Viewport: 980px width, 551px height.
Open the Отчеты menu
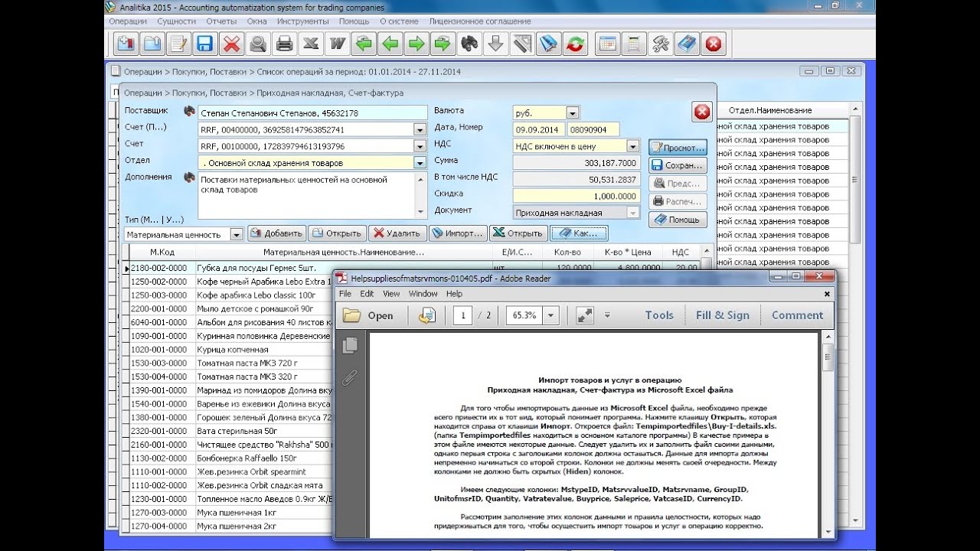(x=221, y=21)
